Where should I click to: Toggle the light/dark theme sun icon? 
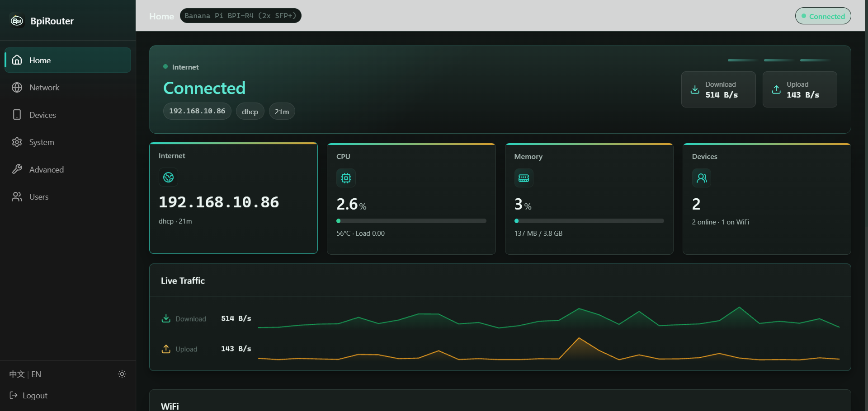pos(122,374)
